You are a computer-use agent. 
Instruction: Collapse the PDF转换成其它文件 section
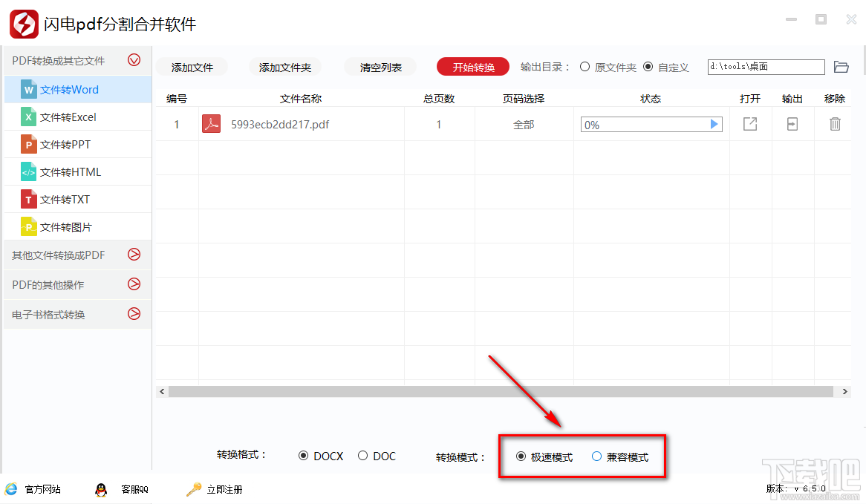point(134,60)
